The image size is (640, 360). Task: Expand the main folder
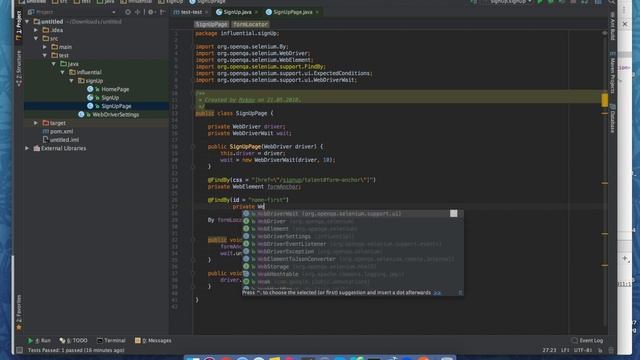[x=45, y=47]
